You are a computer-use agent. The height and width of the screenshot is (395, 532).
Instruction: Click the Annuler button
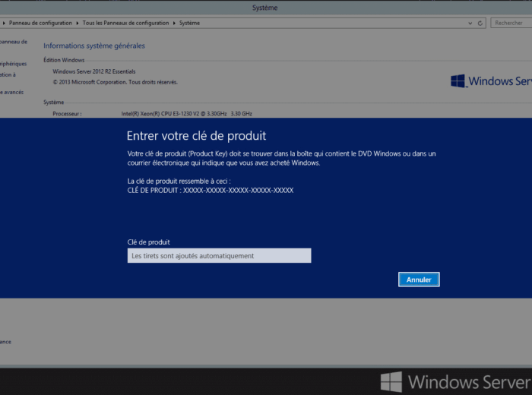coord(419,280)
